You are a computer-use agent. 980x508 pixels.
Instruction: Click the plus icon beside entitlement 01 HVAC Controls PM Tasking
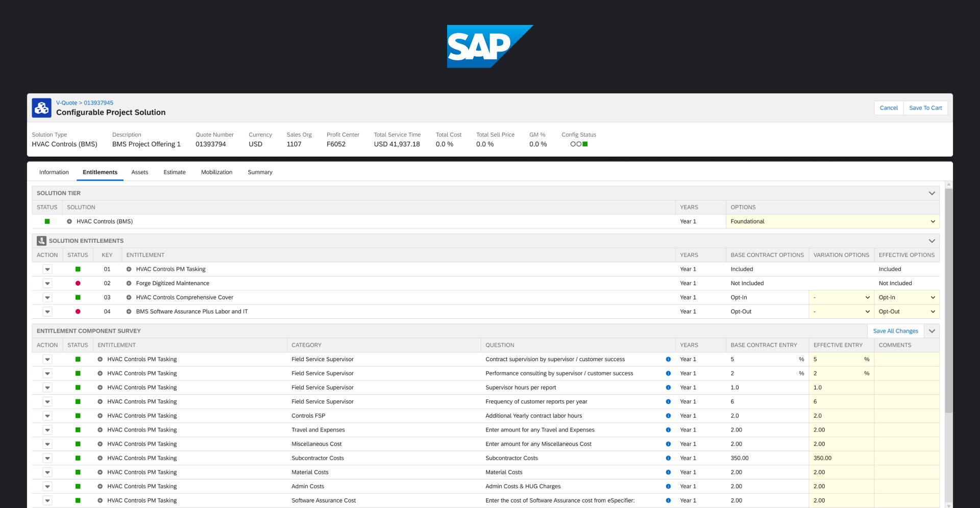tap(129, 269)
